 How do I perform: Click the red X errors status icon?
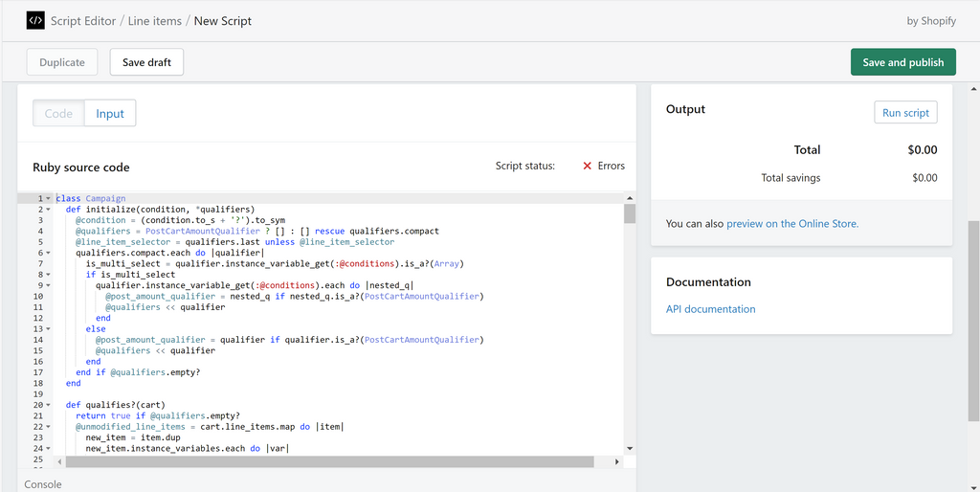tap(587, 167)
